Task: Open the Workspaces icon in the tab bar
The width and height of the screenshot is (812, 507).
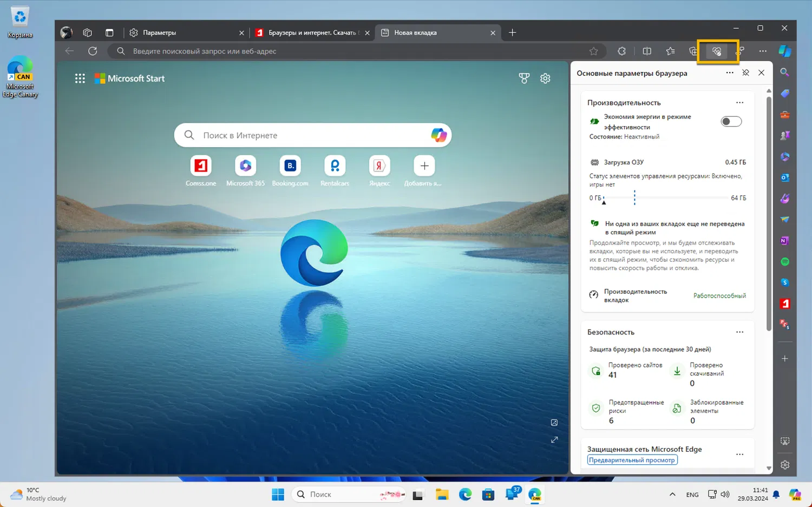Action: point(88,32)
